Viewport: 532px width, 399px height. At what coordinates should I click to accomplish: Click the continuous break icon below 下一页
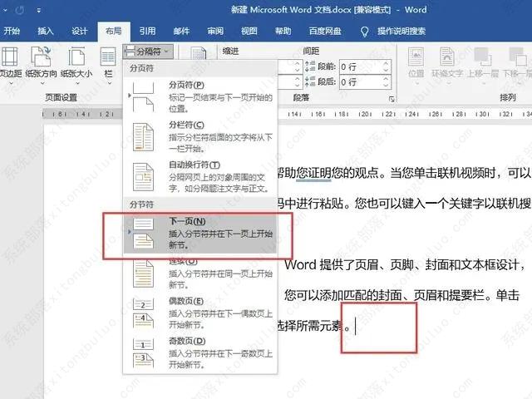coord(143,273)
